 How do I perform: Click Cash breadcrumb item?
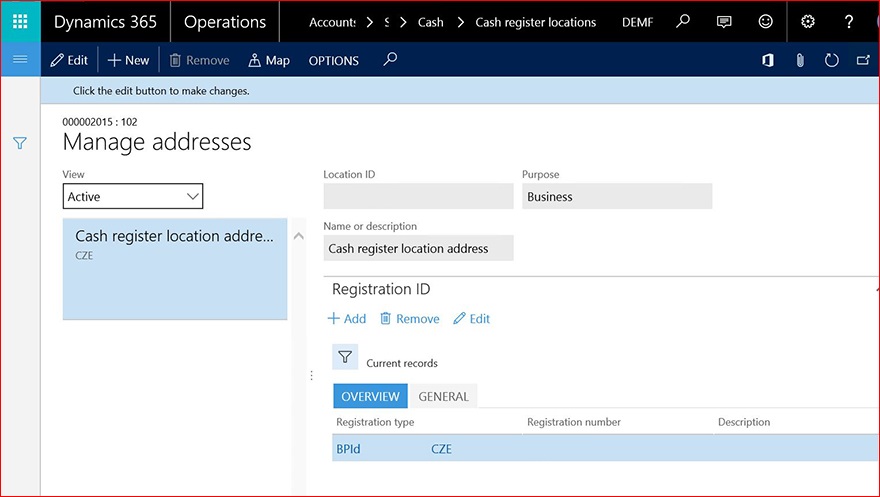click(430, 22)
